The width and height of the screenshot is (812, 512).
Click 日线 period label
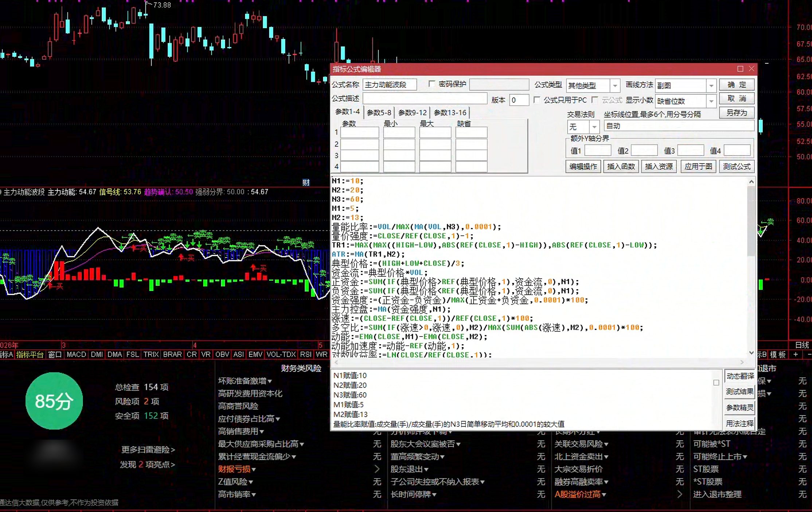pos(802,345)
